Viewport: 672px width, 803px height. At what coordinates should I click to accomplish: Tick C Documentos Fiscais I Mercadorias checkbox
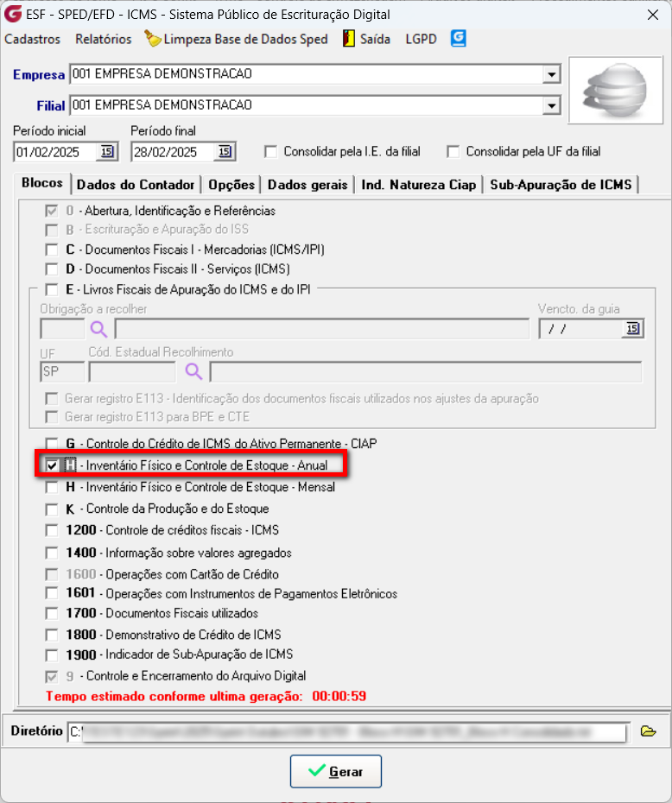tap(52, 250)
